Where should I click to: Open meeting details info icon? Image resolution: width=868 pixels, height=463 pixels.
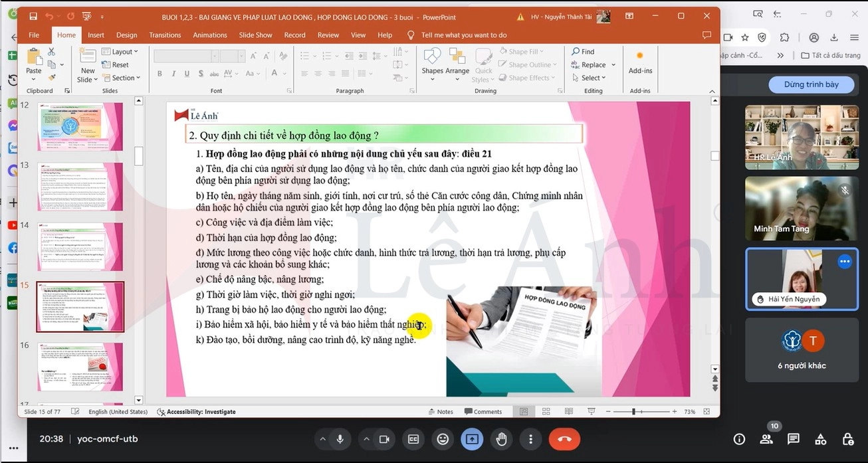tap(739, 439)
